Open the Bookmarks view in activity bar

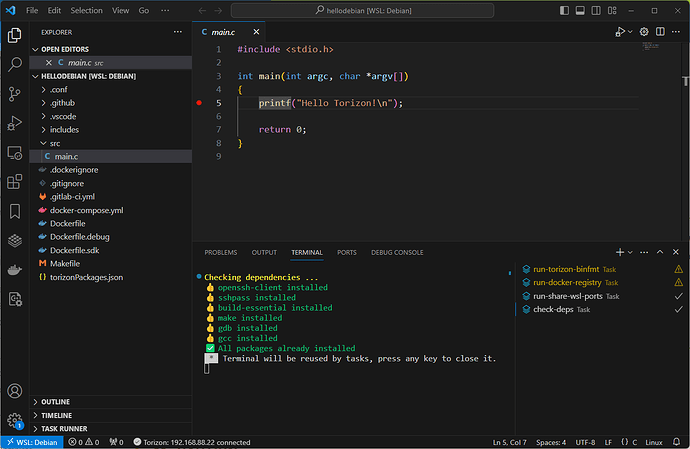(x=15, y=211)
